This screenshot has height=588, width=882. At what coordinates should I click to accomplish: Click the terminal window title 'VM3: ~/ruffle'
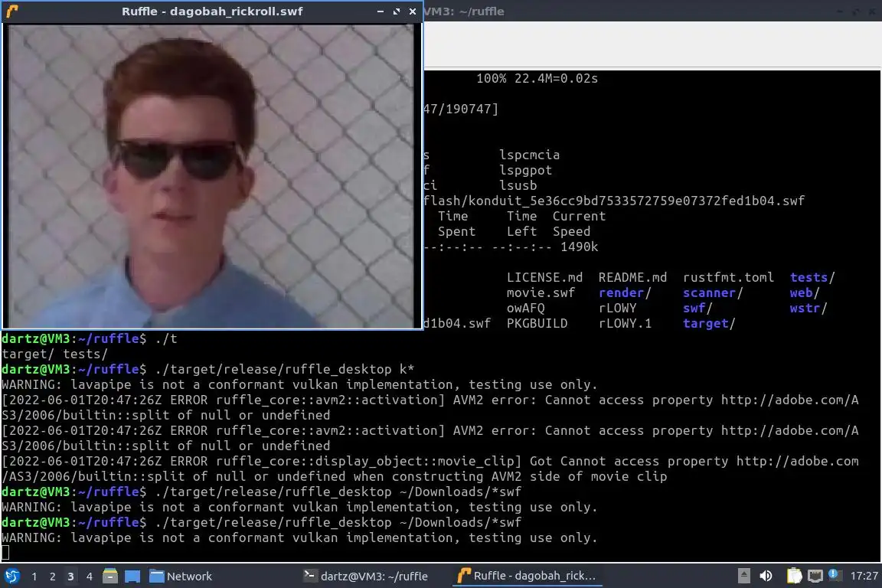point(464,11)
